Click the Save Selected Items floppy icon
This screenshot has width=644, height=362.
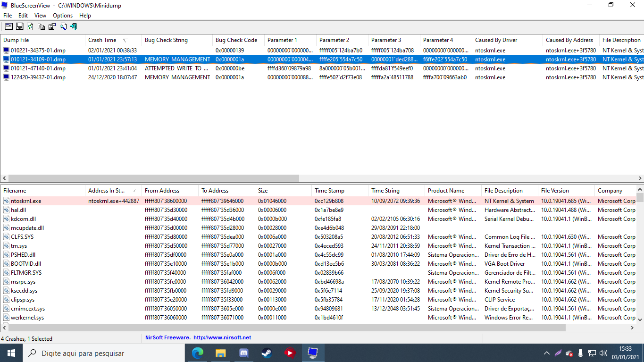(x=20, y=26)
